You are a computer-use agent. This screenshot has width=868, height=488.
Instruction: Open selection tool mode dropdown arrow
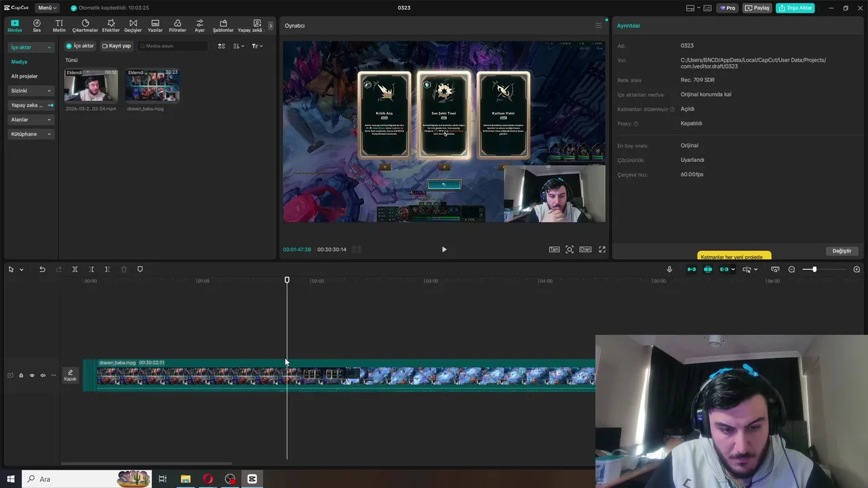21,270
